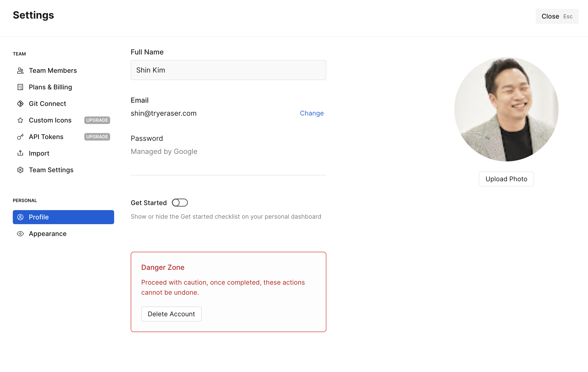Go to Plans & Billing
Viewport: 588px width, 372px height.
63,87
